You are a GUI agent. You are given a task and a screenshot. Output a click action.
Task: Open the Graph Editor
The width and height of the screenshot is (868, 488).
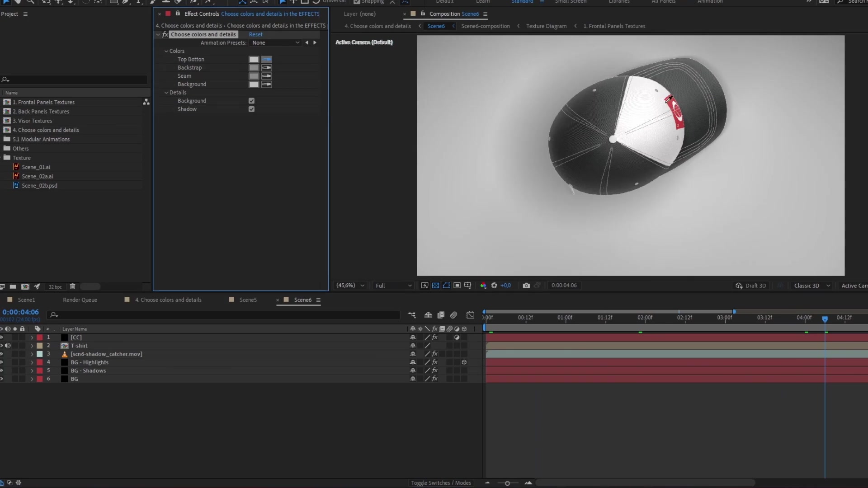471,315
